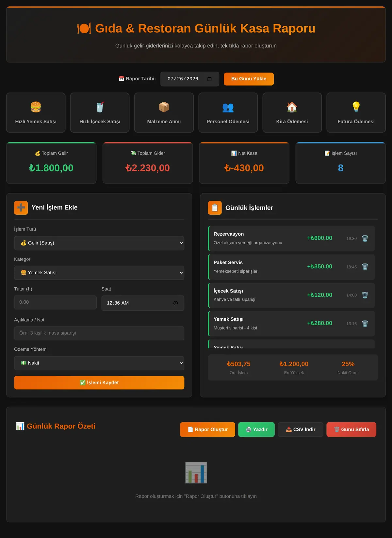Generate report with Rapor Oluştur button
Viewport: 392px width, 538px height.
[x=207, y=429]
